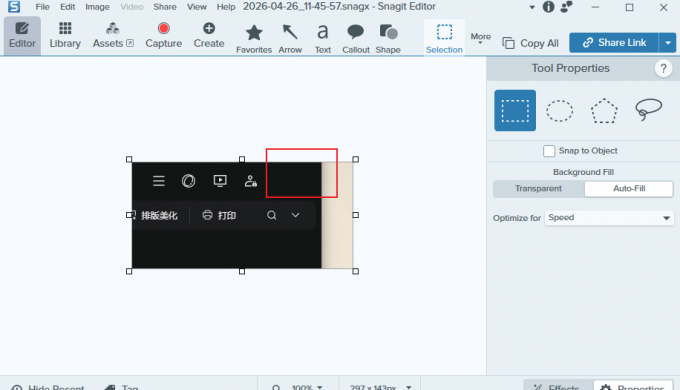
Task: Open the Image menu
Action: click(x=97, y=7)
